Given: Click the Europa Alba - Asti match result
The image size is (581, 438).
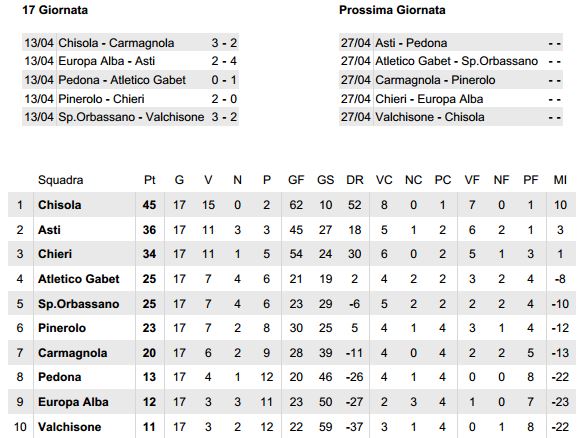Looking at the screenshot, I should [130, 61].
